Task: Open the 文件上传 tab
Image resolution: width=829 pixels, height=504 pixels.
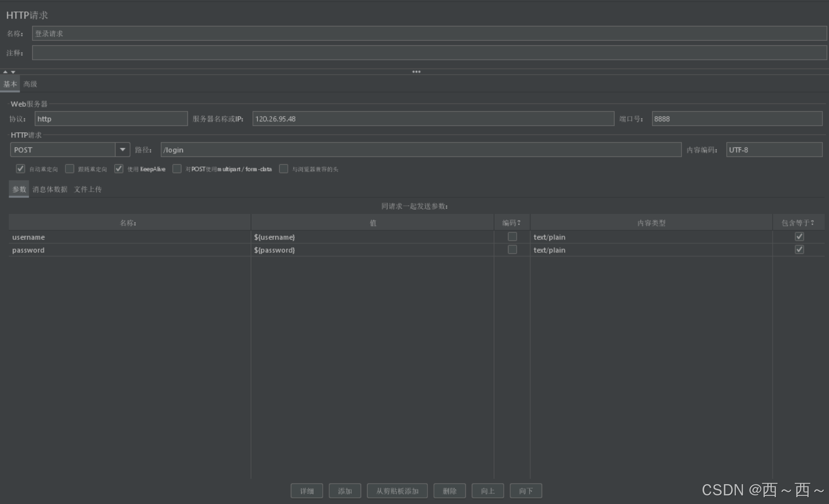Action: pyautogui.click(x=87, y=190)
